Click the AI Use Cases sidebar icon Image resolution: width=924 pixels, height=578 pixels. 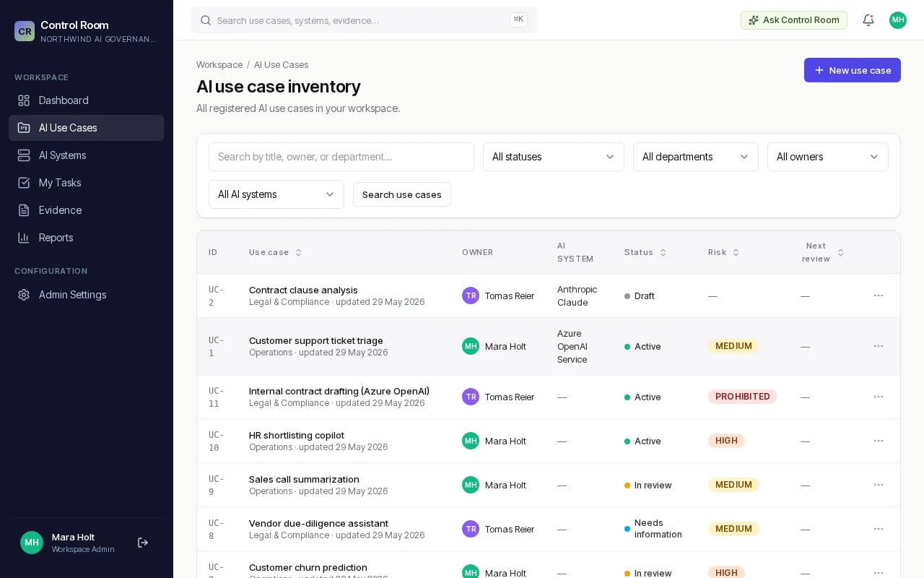coord(24,128)
